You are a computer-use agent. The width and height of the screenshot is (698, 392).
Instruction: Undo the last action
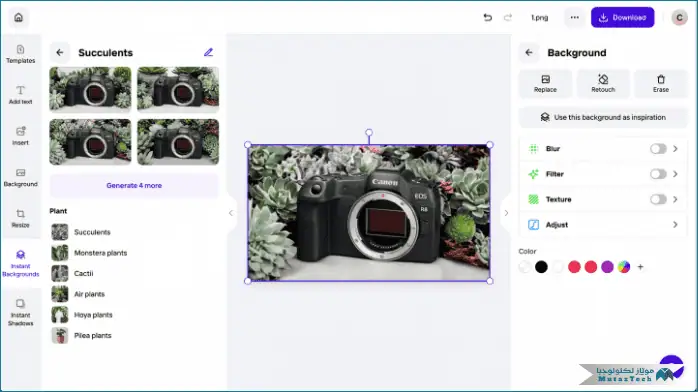pos(488,18)
